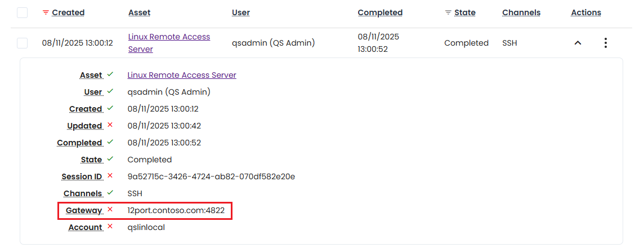Click the Gateway value 12port.contoso.com:4822
644x252 pixels.
pyautogui.click(x=176, y=210)
